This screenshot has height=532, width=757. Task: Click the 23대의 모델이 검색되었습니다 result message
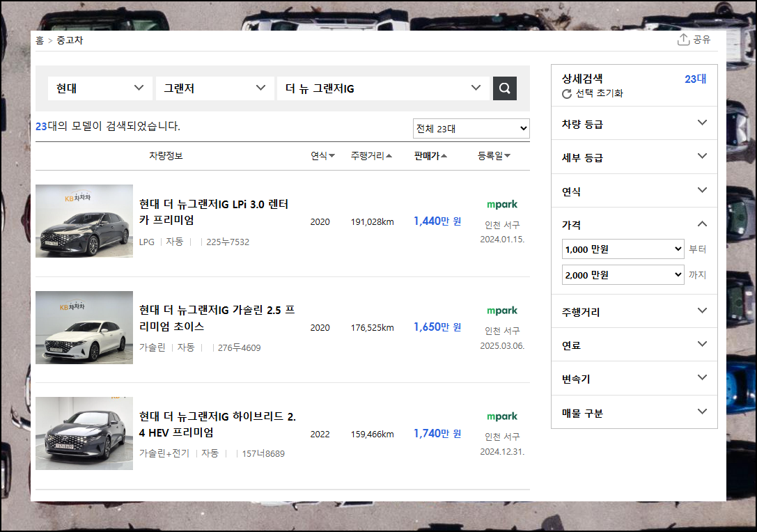108,126
